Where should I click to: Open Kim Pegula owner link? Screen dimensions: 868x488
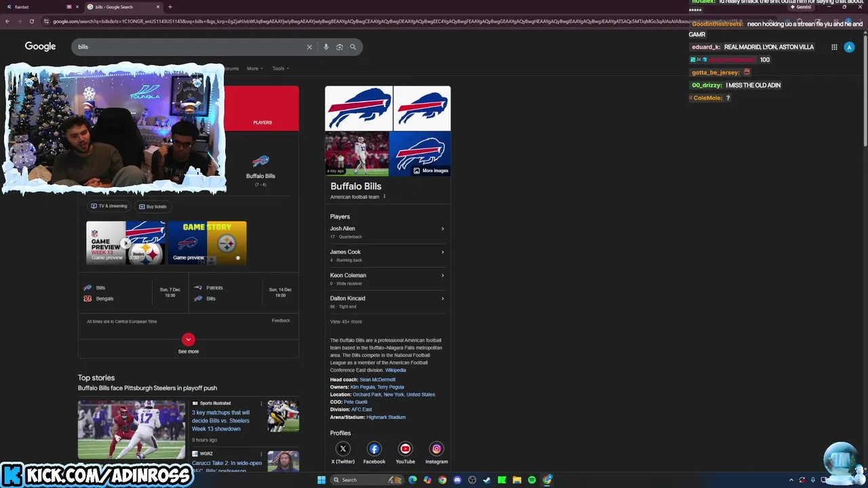tap(363, 387)
